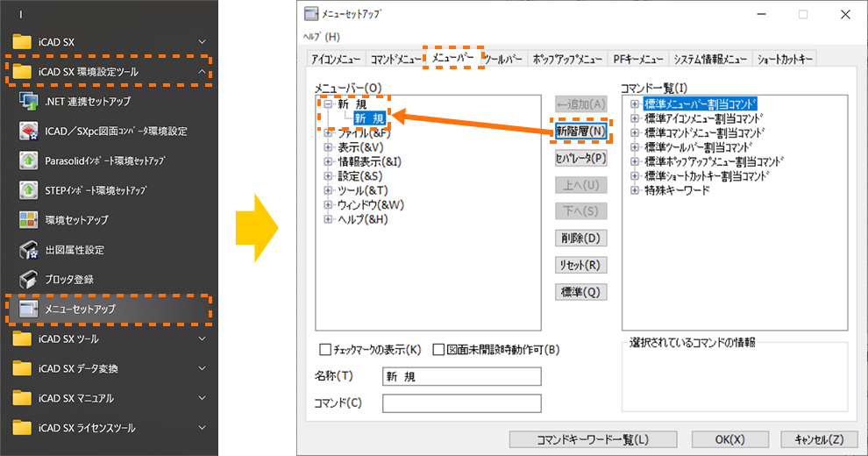This screenshot has height=456, width=868.
Task: Switch to アイコンメニュー tab
Action: click(x=336, y=60)
